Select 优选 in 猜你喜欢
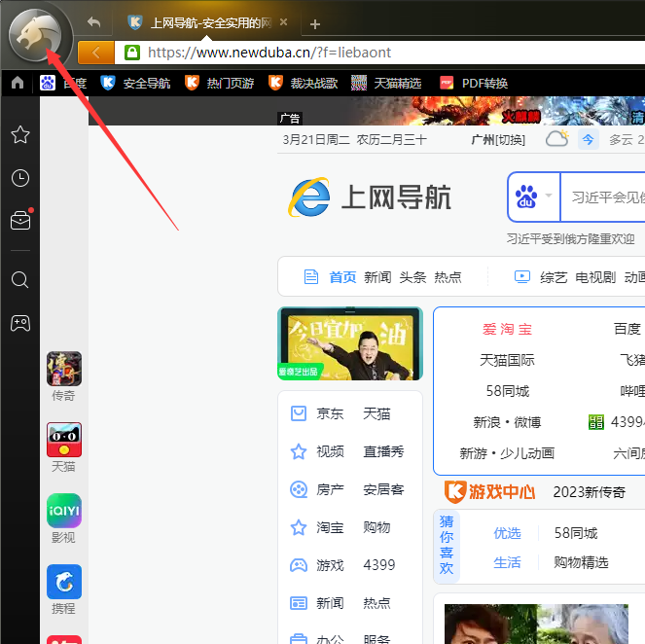Image resolution: width=645 pixels, height=644 pixels. [507, 533]
